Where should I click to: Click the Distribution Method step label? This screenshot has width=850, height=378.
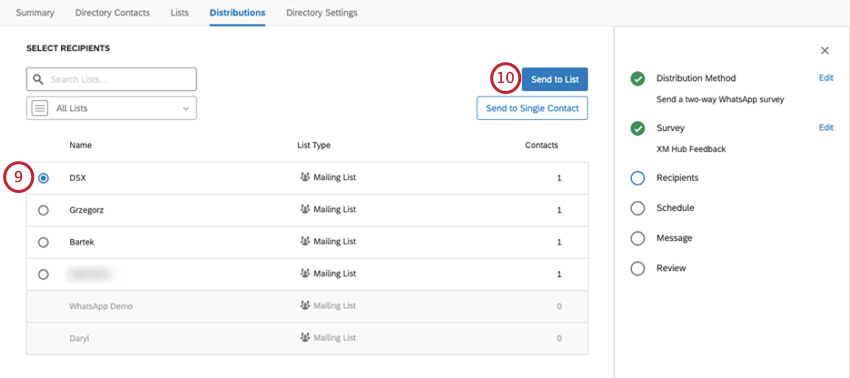click(x=696, y=78)
